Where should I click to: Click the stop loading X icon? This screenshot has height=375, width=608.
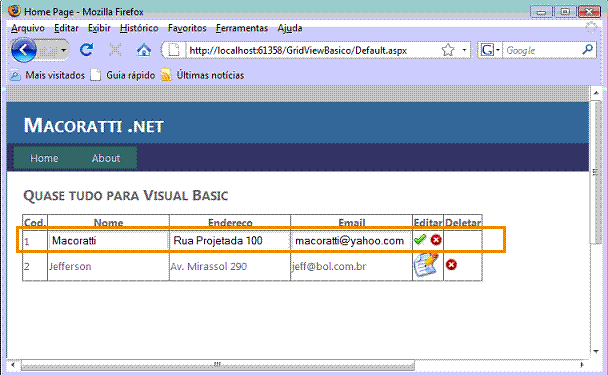pos(115,50)
